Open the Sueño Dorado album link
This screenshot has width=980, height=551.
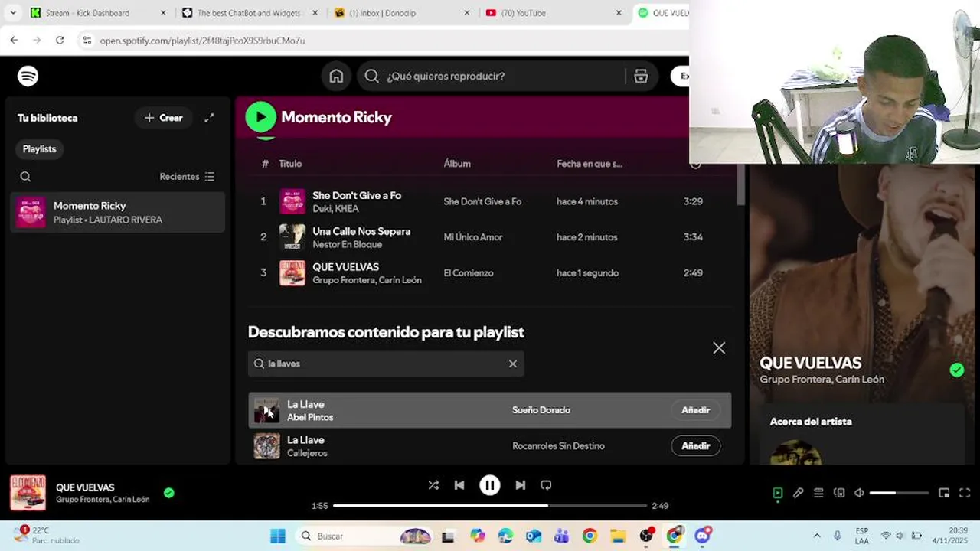pos(541,410)
